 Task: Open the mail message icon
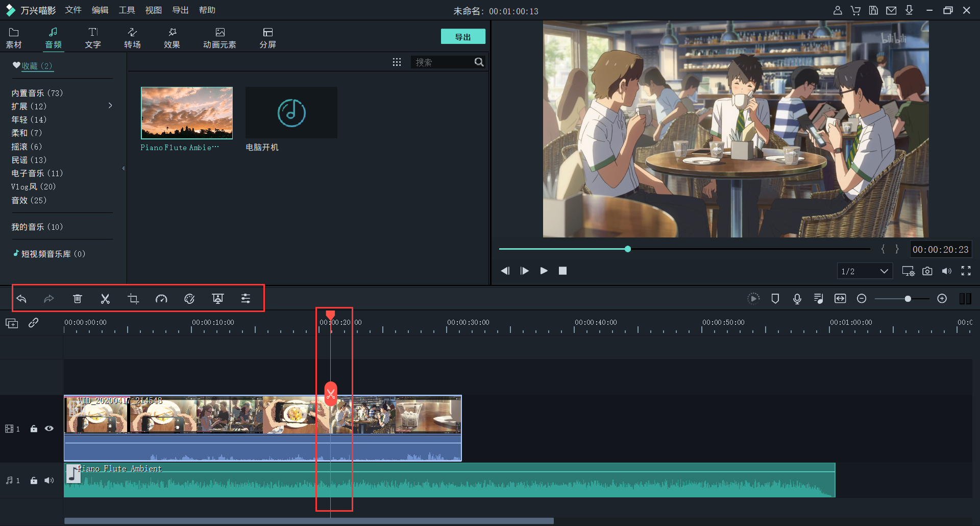pos(891,10)
